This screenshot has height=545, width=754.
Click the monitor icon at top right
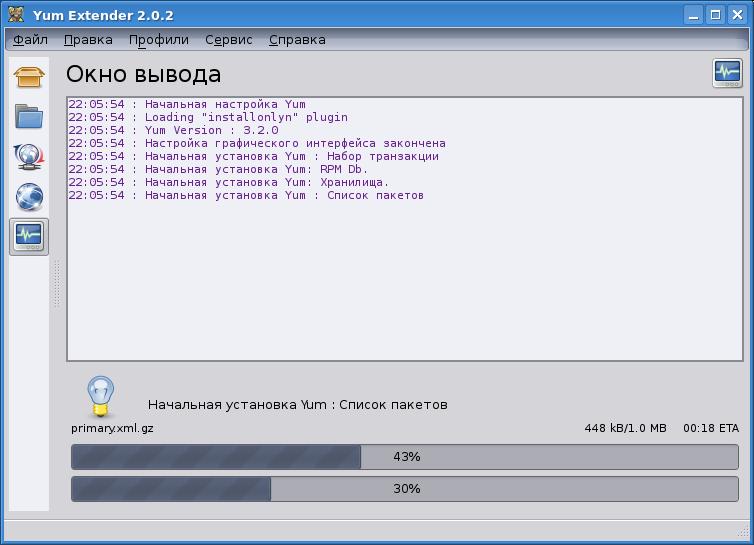[x=727, y=73]
